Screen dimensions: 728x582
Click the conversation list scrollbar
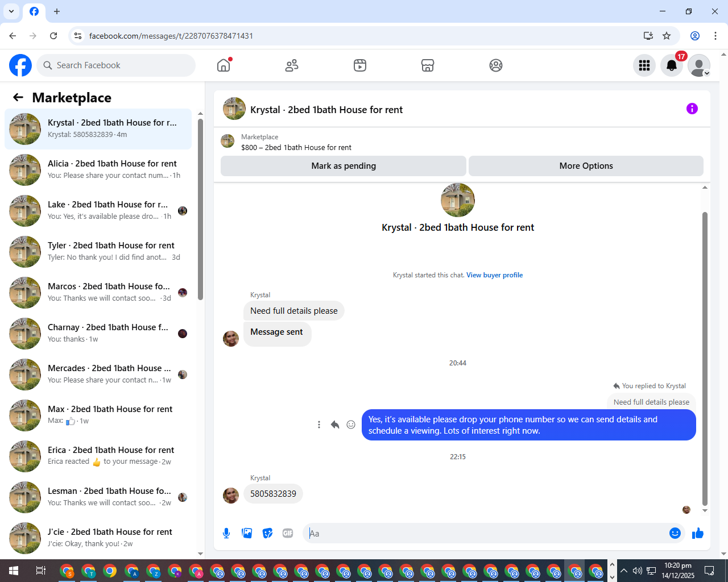pos(200,210)
